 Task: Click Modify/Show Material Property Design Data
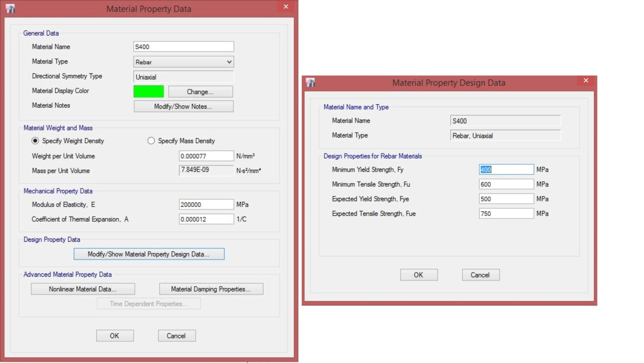click(149, 254)
